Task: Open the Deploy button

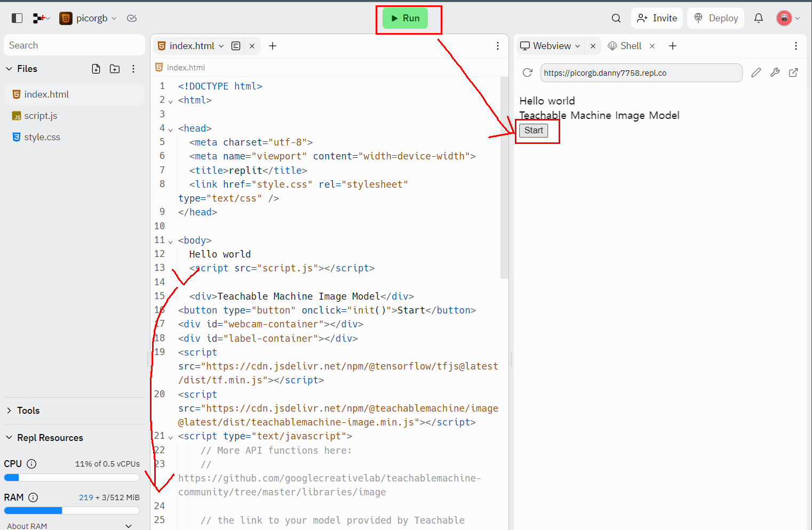Action: [x=716, y=18]
